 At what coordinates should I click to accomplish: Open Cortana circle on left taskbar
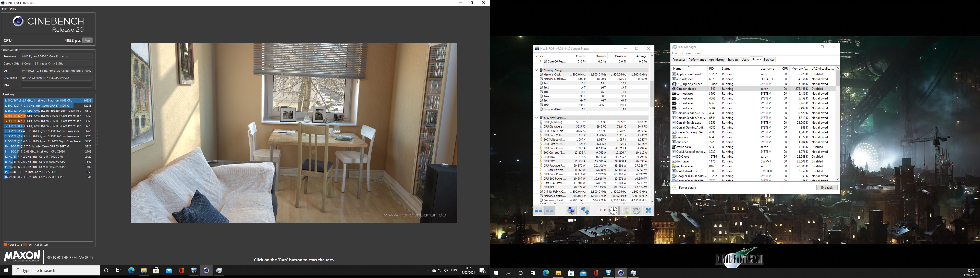click(x=106, y=270)
